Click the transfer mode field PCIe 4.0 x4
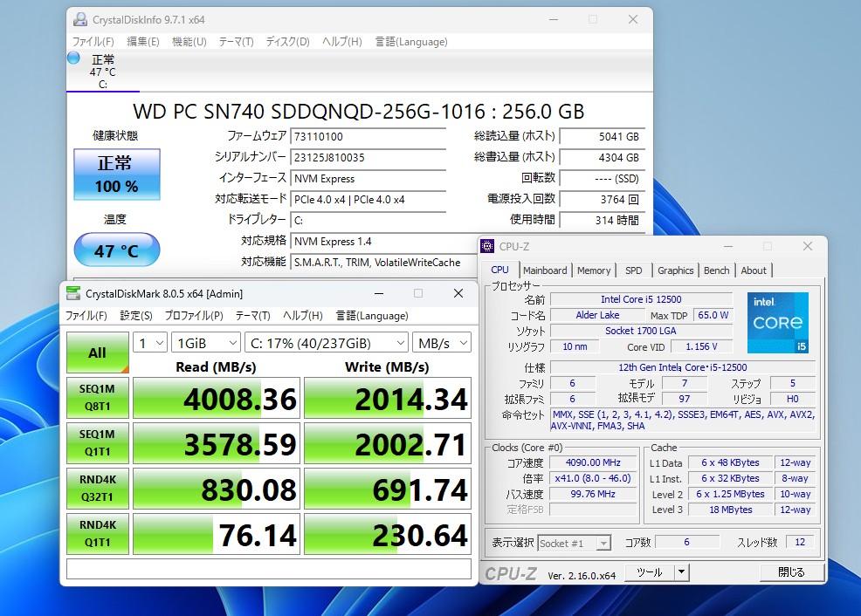 368,199
